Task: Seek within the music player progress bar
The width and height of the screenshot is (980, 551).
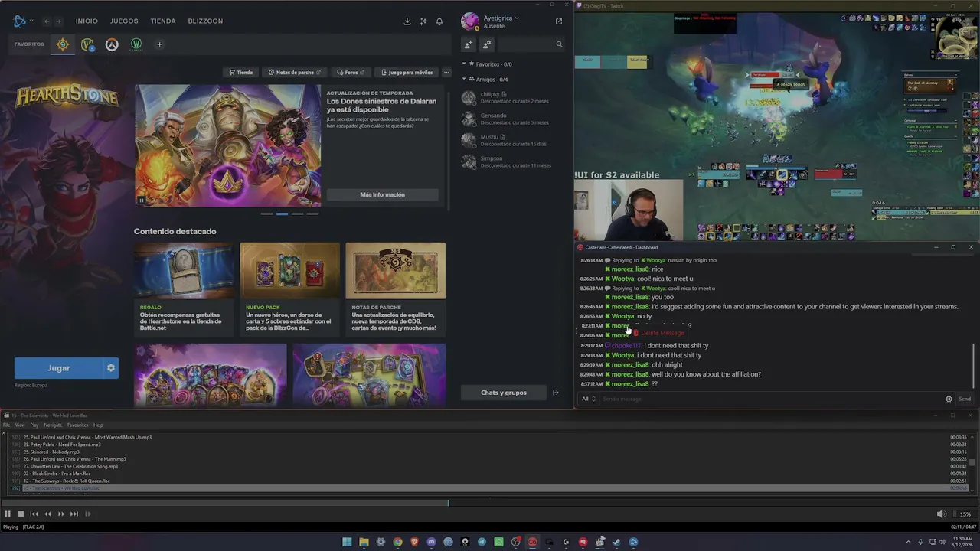Action: click(490, 503)
